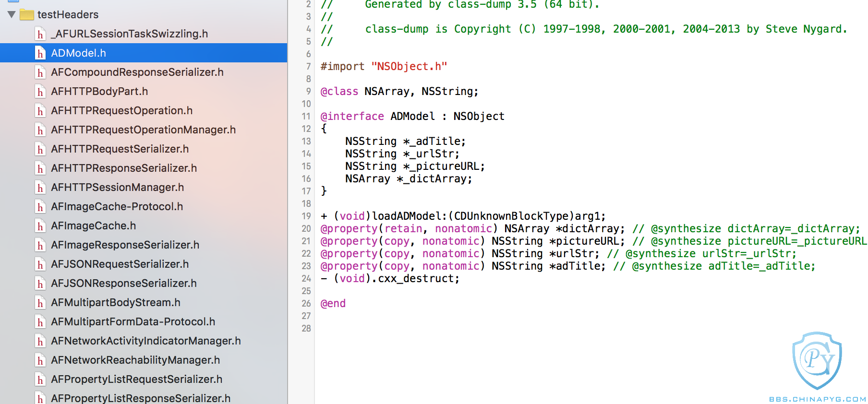Click the "NSObject.h" import string

[409, 66]
